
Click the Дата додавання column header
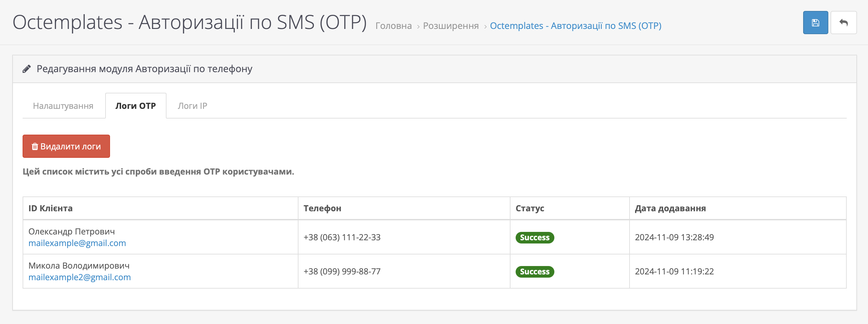click(x=670, y=208)
